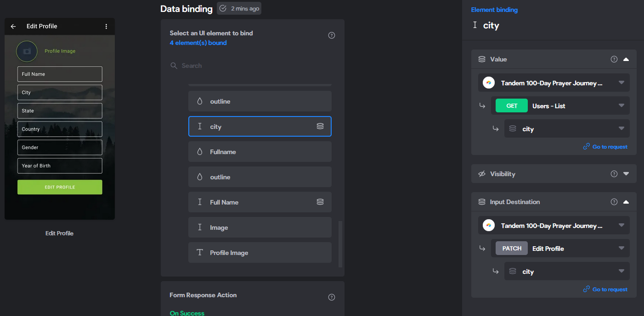The height and width of the screenshot is (316, 644).
Task: Click the Input Destination database icon
Action: [x=482, y=202]
